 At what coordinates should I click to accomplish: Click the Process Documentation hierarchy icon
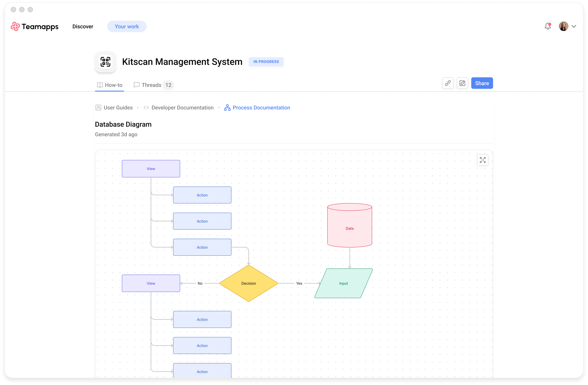pos(227,108)
